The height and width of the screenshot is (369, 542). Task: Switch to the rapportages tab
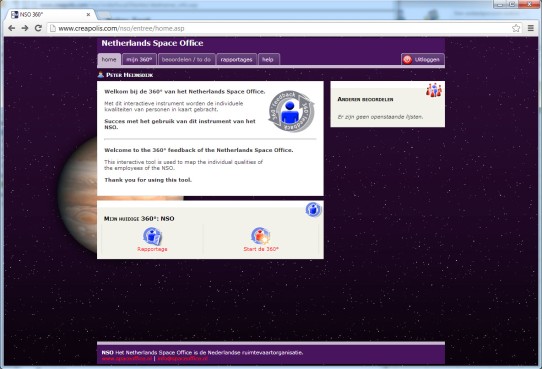click(x=236, y=59)
